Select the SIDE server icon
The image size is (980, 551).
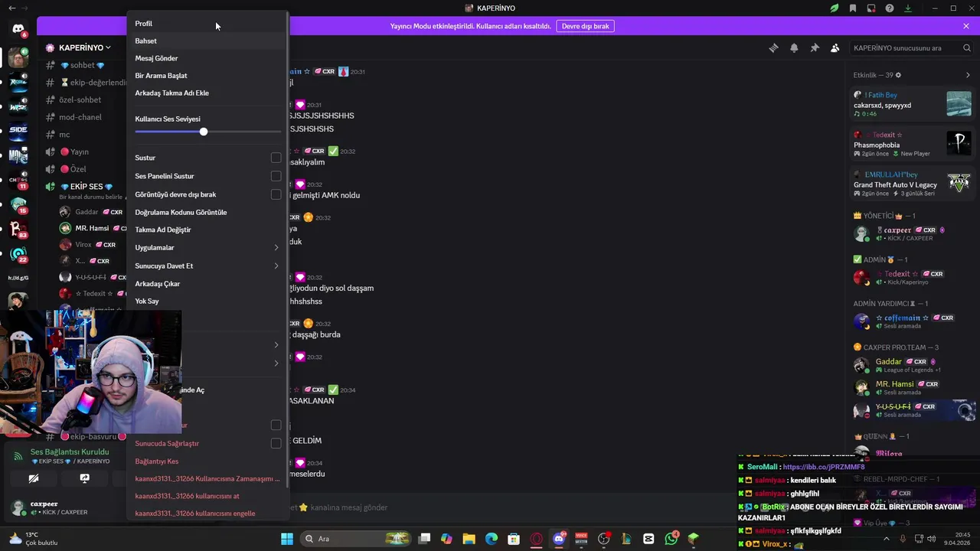click(18, 129)
